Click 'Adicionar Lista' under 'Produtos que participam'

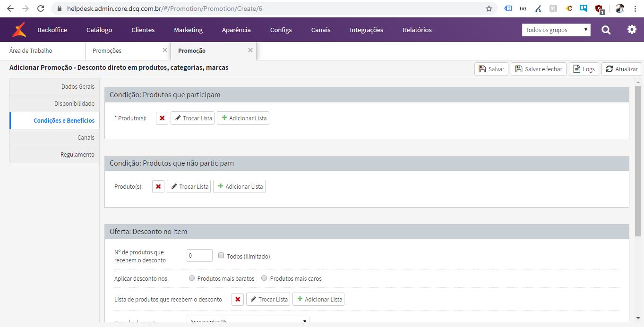click(x=243, y=118)
